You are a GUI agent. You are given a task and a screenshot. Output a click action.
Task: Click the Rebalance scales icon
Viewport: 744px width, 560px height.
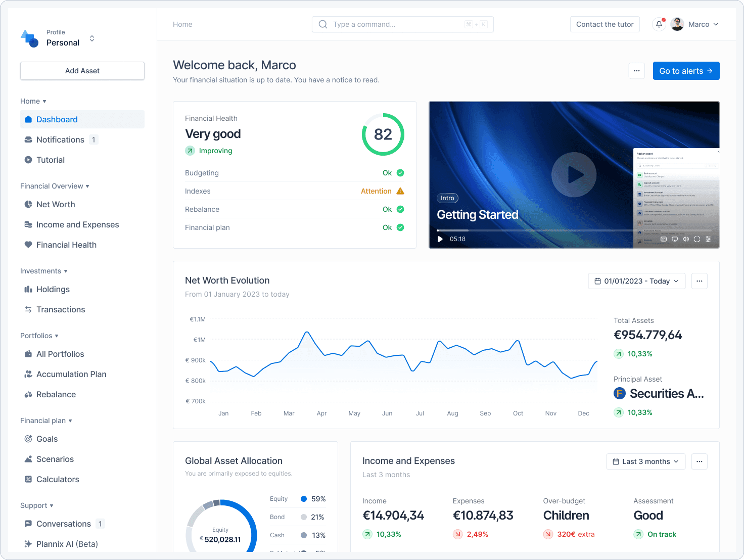28,394
